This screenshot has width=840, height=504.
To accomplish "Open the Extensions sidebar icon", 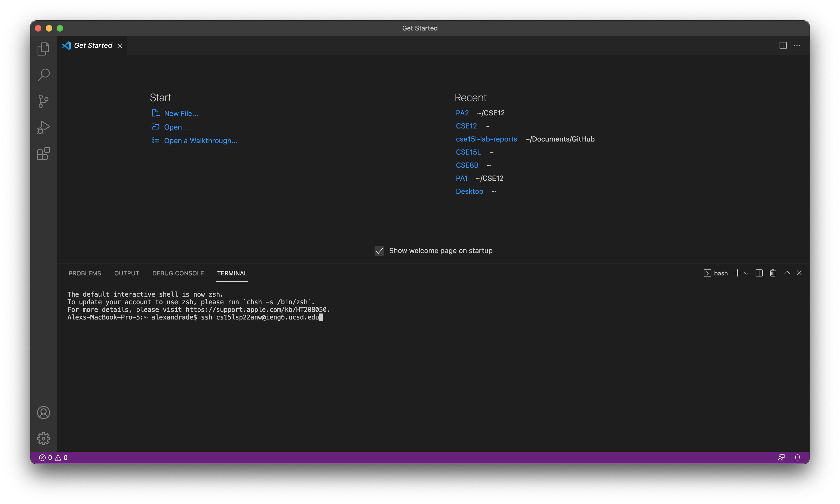I will (43, 153).
